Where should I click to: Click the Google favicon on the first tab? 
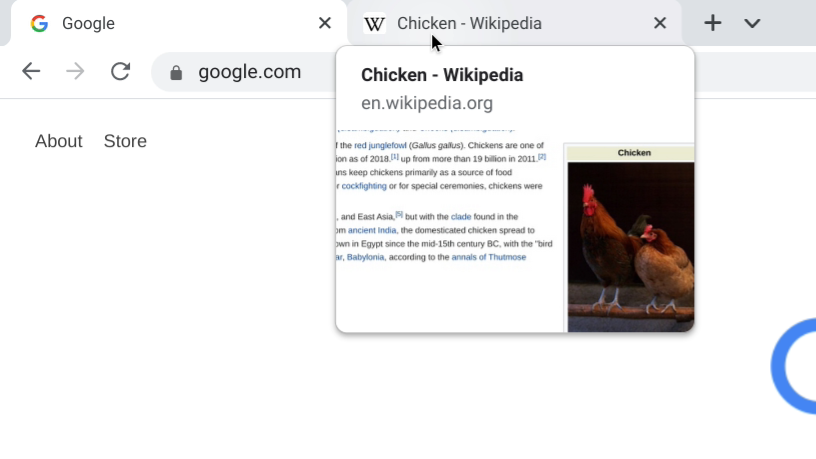[39, 23]
